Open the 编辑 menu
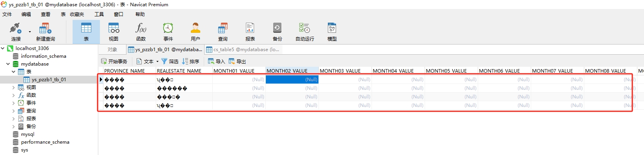This screenshot has width=644, height=155. point(26,14)
